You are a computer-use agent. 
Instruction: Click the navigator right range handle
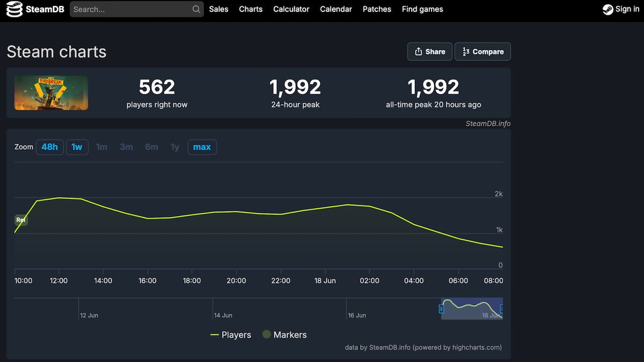click(x=502, y=309)
